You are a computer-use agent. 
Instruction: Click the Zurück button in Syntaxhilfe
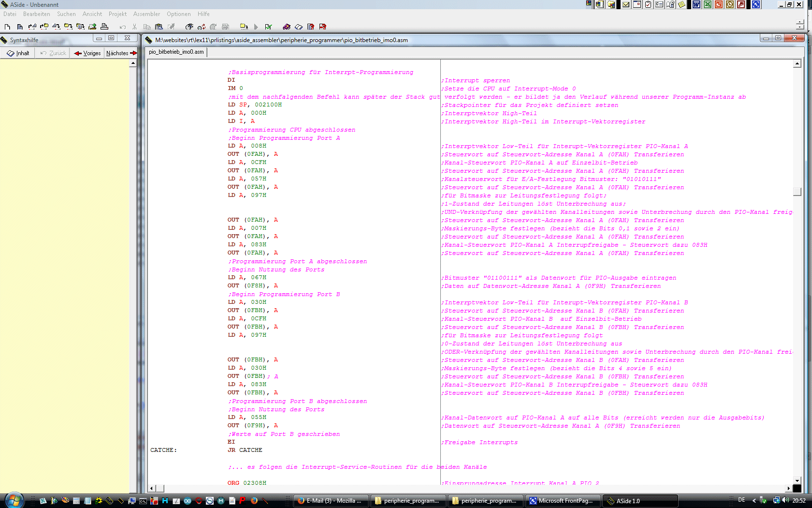click(53, 53)
